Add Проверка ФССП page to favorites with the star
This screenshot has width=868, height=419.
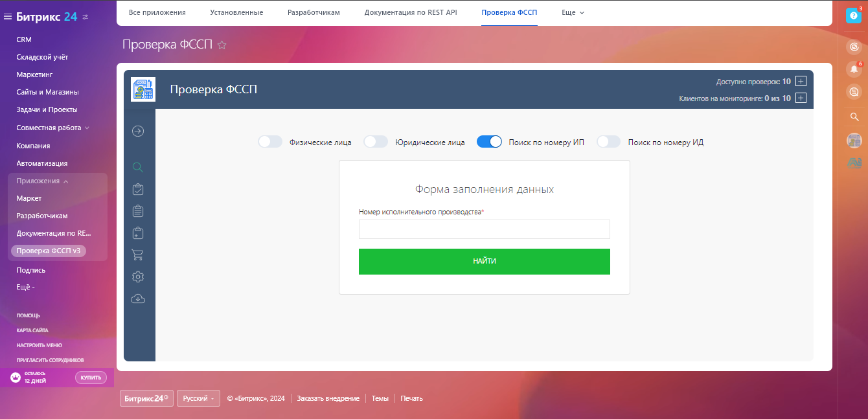point(222,45)
